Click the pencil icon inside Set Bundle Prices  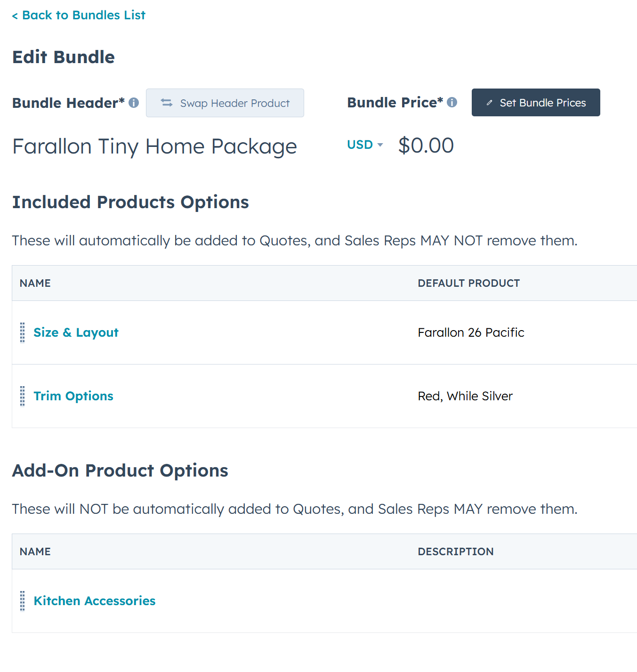point(490,102)
